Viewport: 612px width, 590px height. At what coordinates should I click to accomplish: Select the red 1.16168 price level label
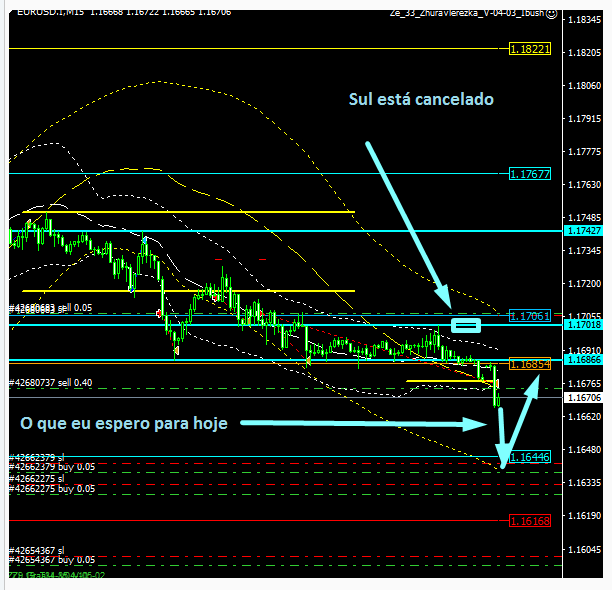529,521
